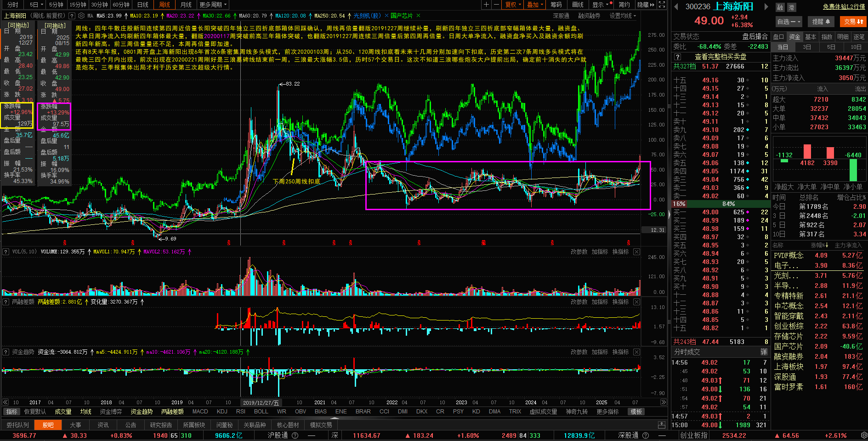Go to previous stock arrow
The image size is (868, 441).
[676, 6]
